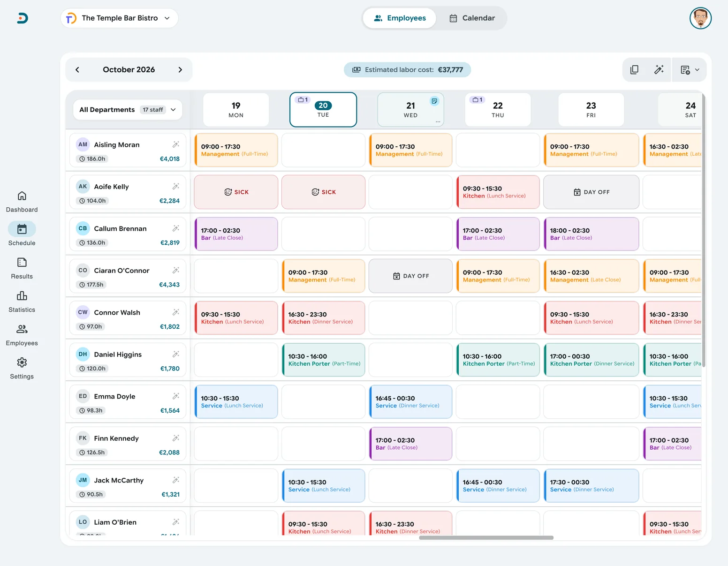Open the Statistics chart icon
The height and width of the screenshot is (566, 728).
[x=22, y=296]
